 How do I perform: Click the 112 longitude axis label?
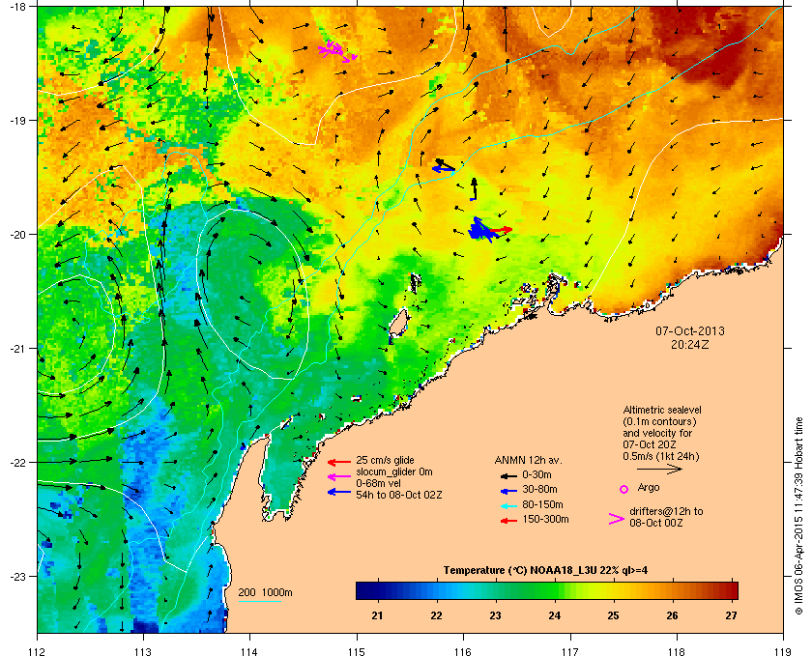(38, 652)
